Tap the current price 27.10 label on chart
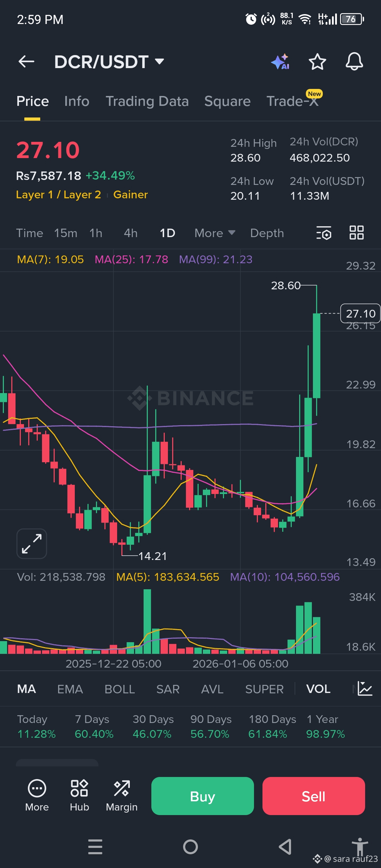The image size is (381, 868). pyautogui.click(x=360, y=313)
